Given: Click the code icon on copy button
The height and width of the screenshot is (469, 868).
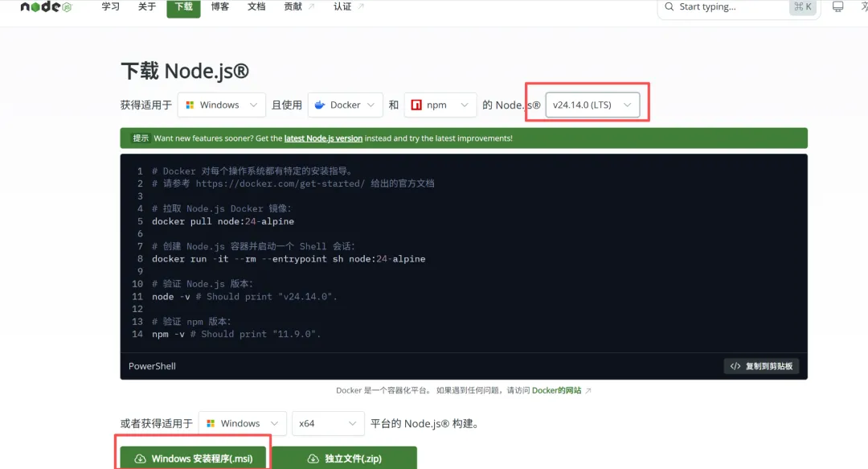Looking at the screenshot, I should (x=735, y=367).
